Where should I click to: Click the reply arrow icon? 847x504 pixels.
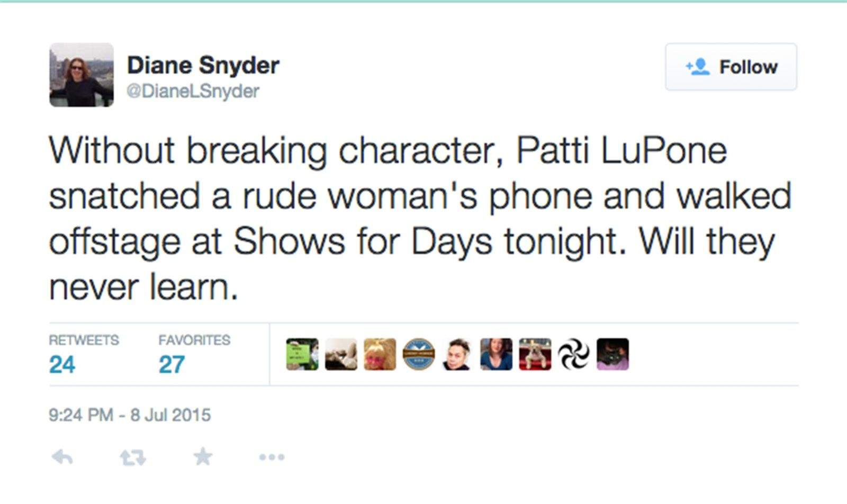click(62, 457)
